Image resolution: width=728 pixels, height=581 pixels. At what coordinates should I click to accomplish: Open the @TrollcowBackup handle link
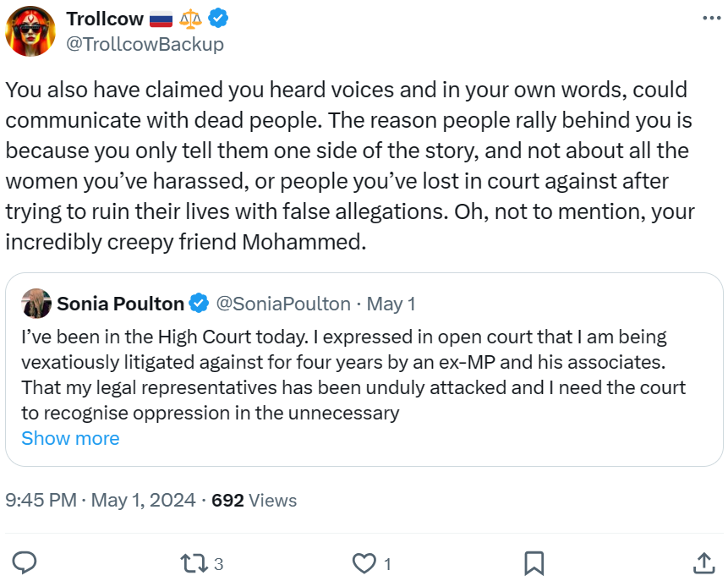(145, 44)
